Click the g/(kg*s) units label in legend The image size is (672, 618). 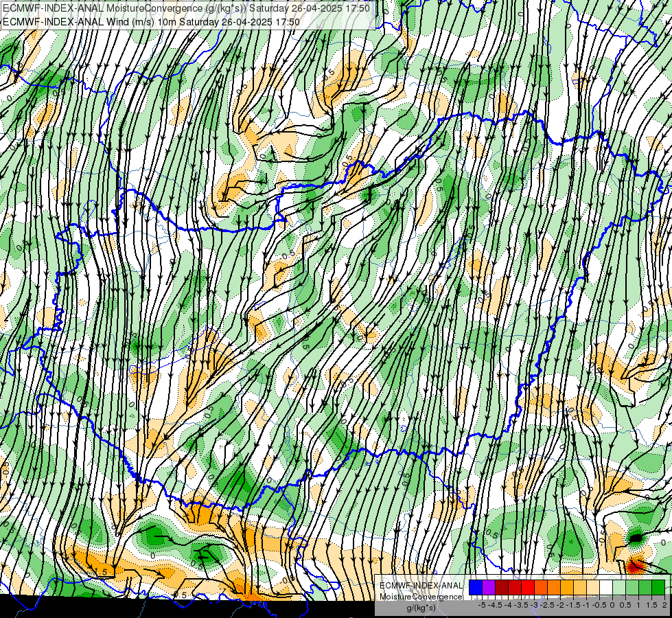click(421, 608)
